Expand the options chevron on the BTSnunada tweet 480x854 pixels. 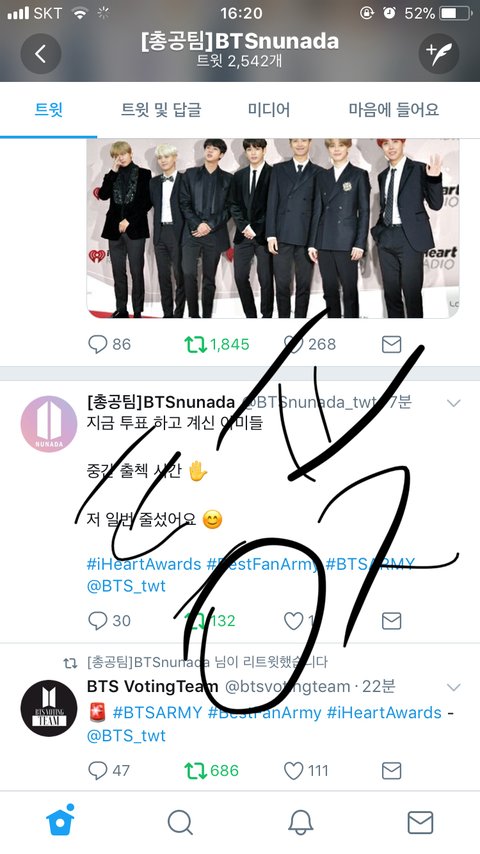[x=453, y=403]
